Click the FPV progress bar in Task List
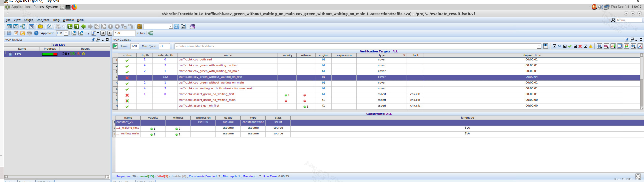Screen dimensions: 644x182 point(50,54)
